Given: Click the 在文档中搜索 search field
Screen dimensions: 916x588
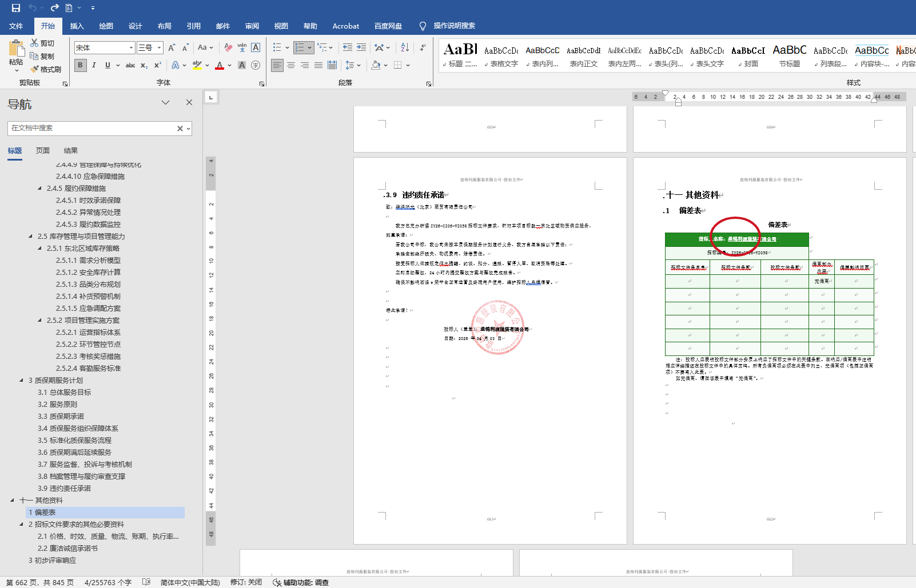Looking at the screenshot, I should click(x=91, y=129).
